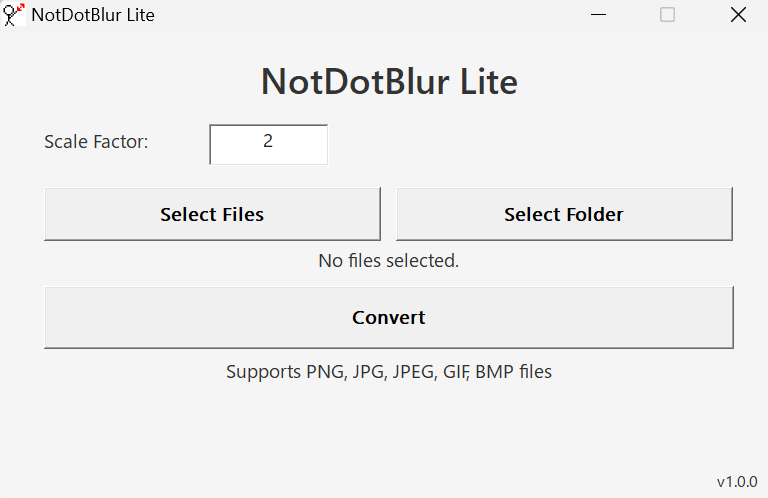Click the large NotDotBlur Lite heading
The image size is (768, 498).
click(389, 81)
